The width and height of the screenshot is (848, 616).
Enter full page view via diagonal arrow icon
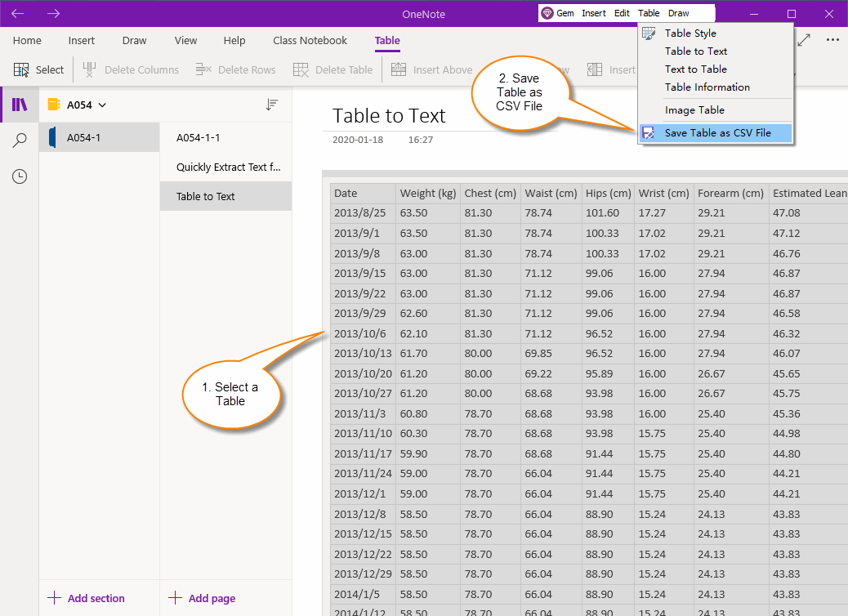804,40
